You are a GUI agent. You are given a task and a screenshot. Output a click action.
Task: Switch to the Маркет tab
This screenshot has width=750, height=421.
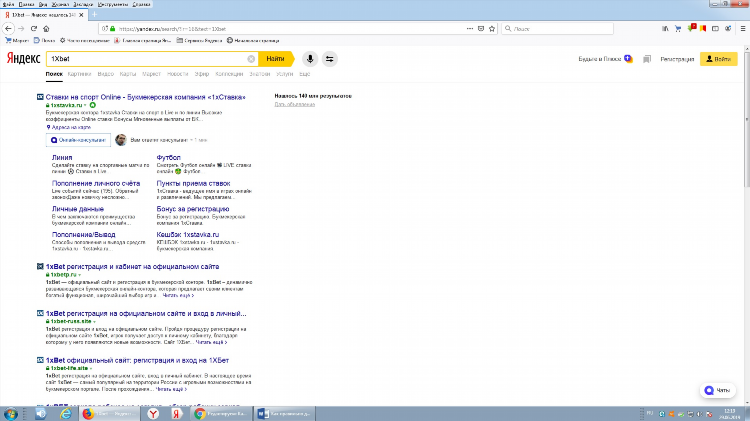pos(151,74)
